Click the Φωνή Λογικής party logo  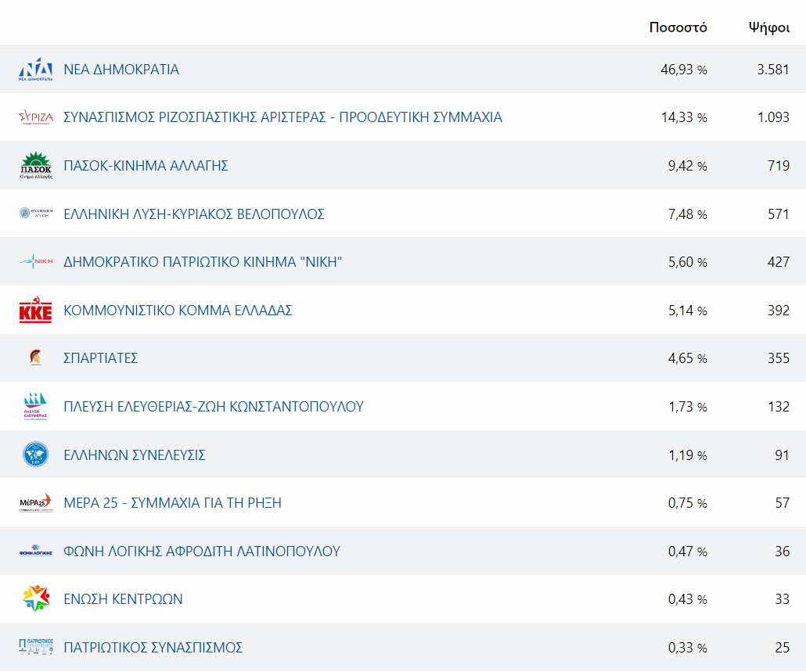35,551
